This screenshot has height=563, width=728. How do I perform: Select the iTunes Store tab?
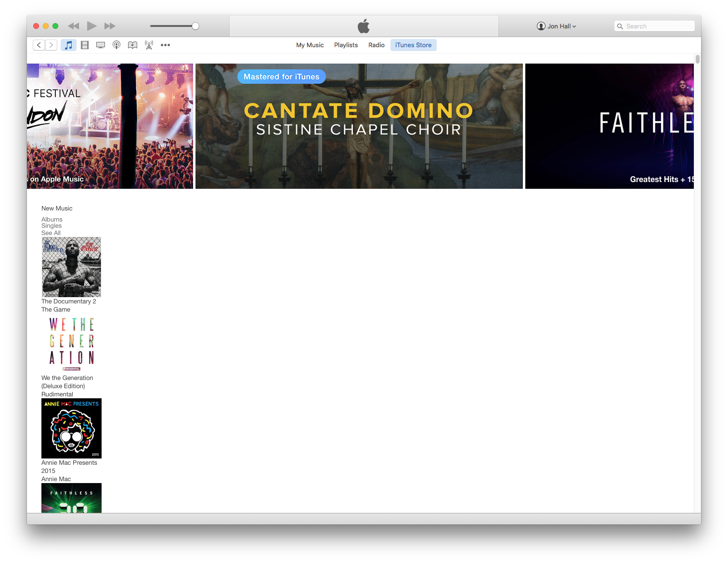[x=414, y=45]
